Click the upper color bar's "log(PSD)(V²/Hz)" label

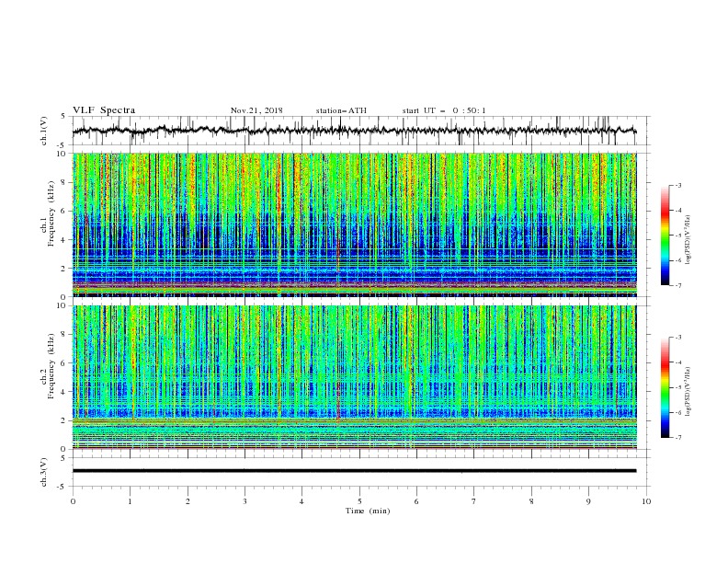coord(688,240)
